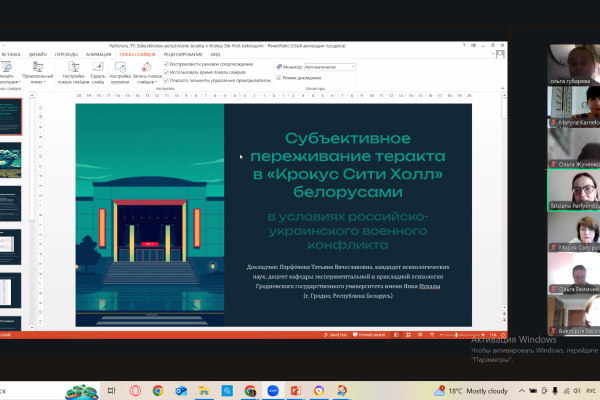
Task: Open the ВСТАВКА ribbon tab
Action: (x=11, y=54)
